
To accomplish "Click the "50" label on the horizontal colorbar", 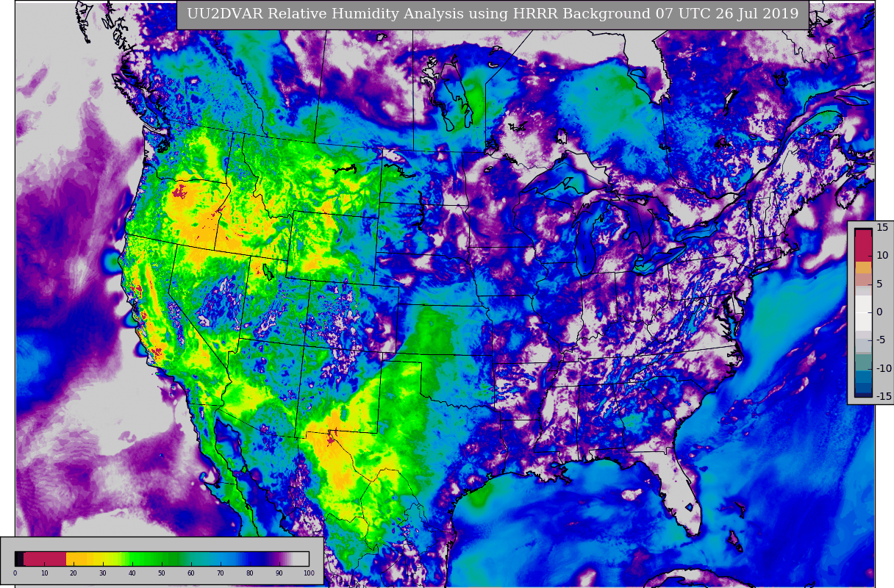I will pos(161,573).
